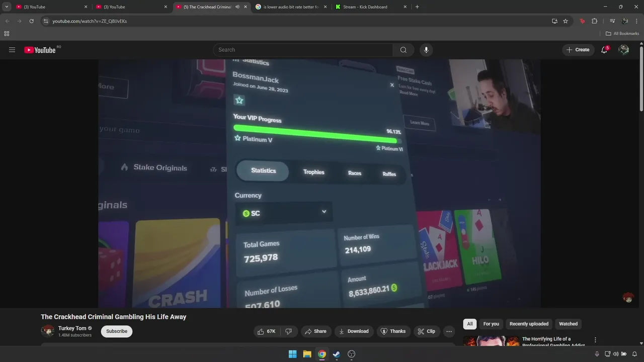Image resolution: width=644 pixels, height=362 pixels.
Task: Open the YouTube guide hamburger menu
Action: [12, 50]
